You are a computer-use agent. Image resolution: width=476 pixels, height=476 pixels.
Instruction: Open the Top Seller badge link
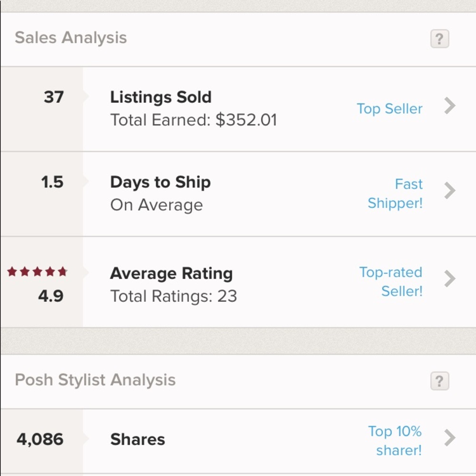click(x=389, y=109)
